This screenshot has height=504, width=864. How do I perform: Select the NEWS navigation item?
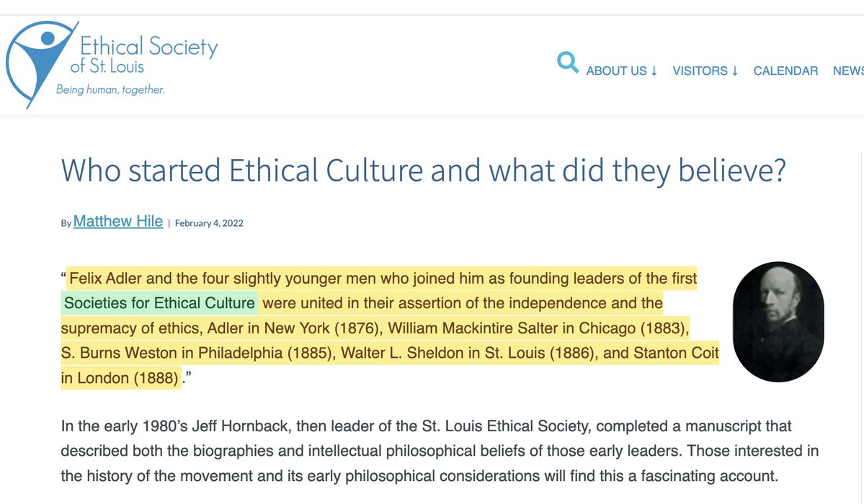tap(847, 71)
